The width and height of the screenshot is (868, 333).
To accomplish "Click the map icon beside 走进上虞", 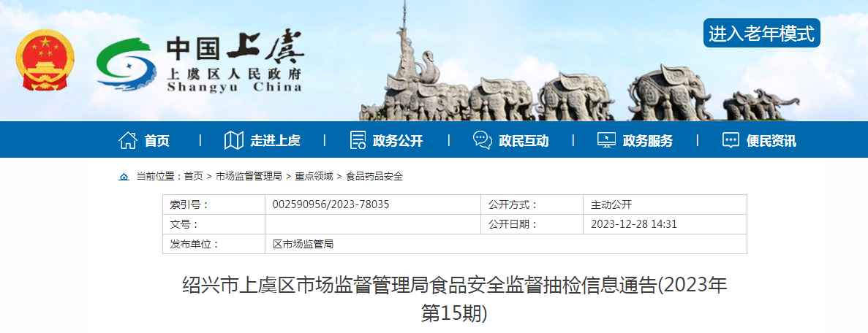I will point(233,140).
